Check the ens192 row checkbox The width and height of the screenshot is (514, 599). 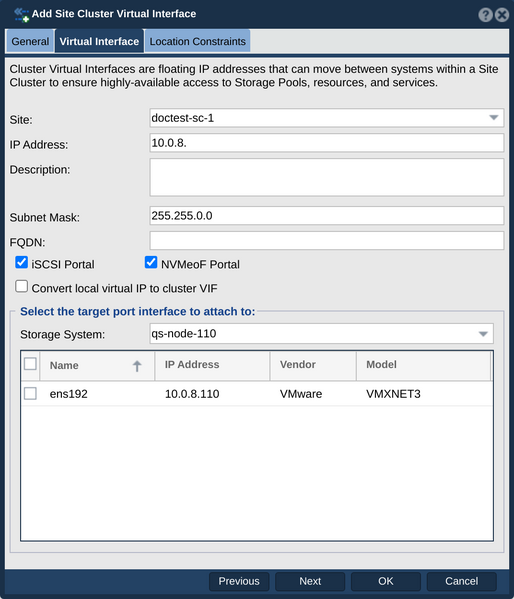pos(30,393)
